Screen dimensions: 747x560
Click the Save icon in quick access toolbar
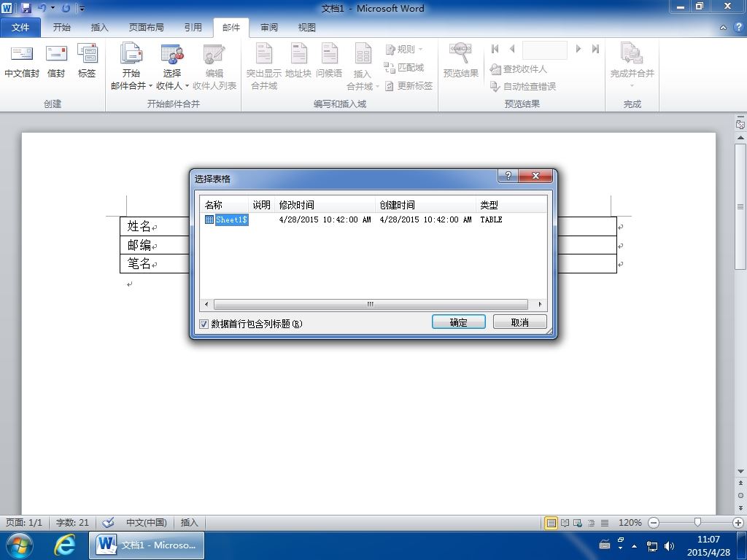(26, 8)
